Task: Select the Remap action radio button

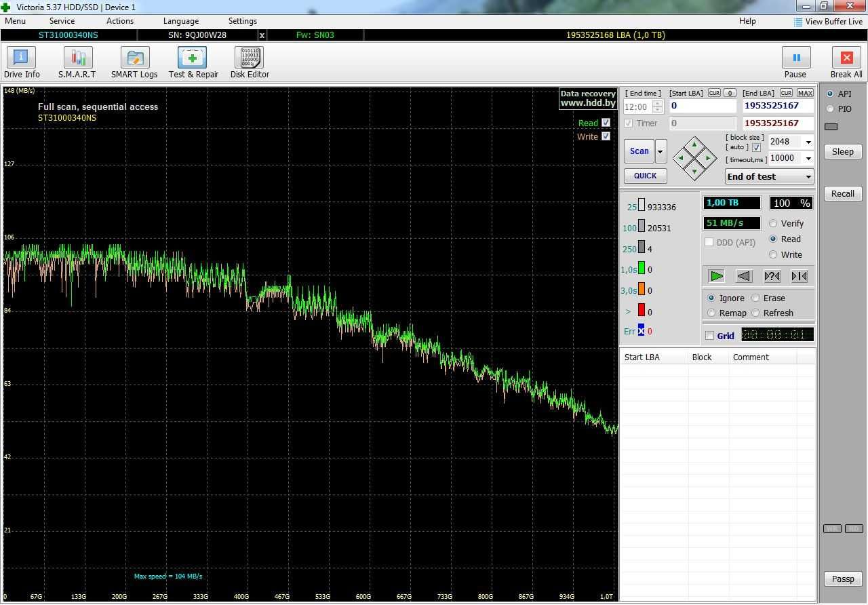Action: [711, 313]
